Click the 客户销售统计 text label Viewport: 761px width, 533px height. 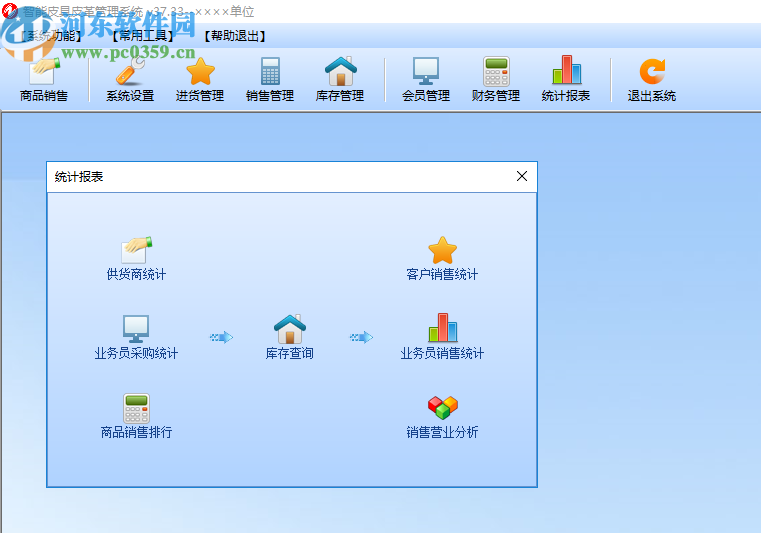[442, 275]
